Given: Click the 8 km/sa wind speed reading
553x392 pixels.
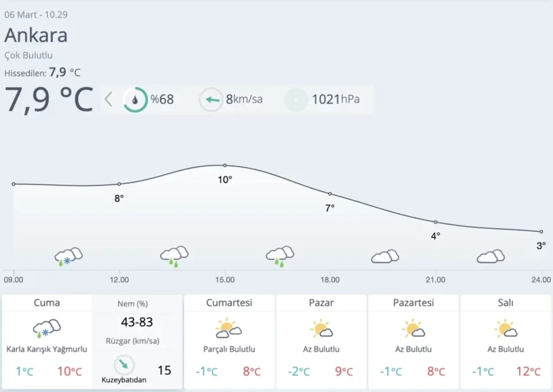Looking at the screenshot, I should (x=244, y=100).
